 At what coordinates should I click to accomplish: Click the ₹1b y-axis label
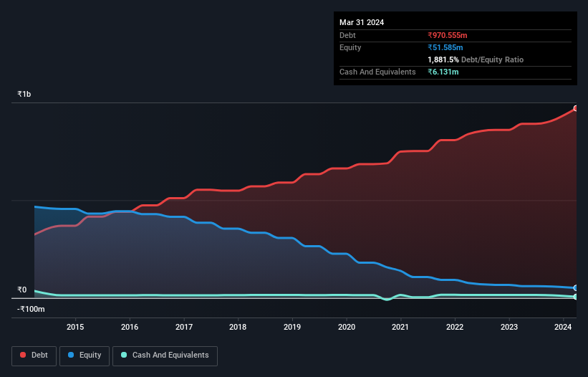[24, 94]
